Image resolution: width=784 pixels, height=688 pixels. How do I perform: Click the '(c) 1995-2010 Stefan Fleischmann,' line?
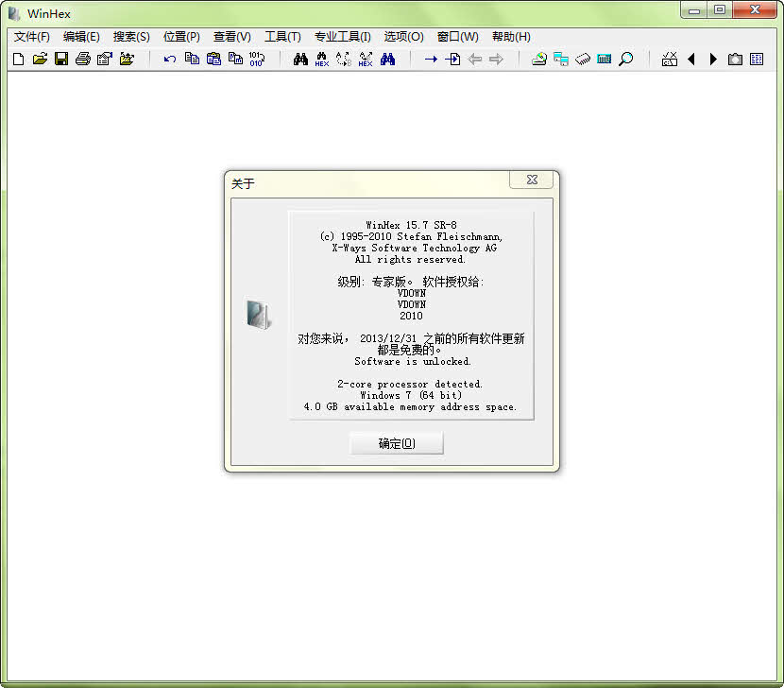pos(411,236)
